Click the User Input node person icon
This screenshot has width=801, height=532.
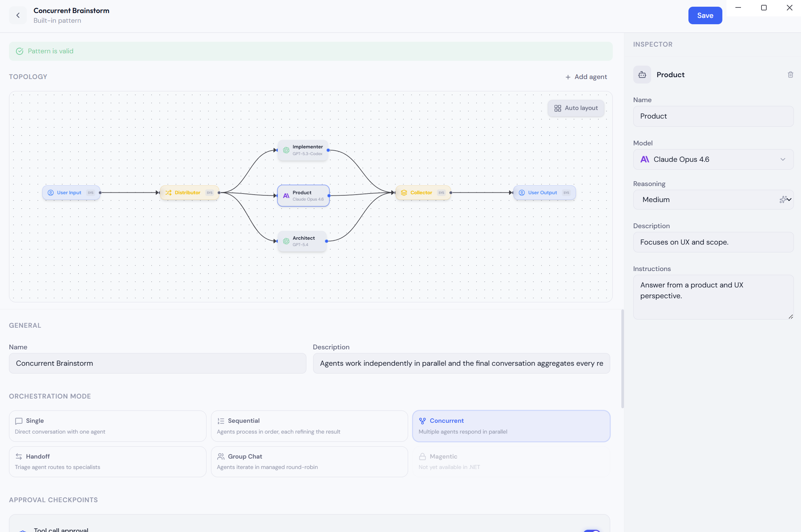[x=51, y=193]
